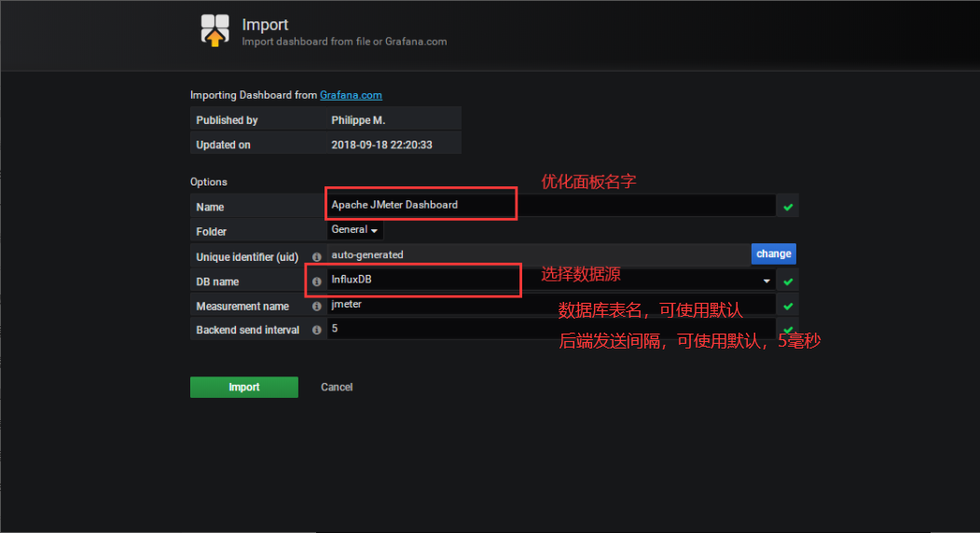The image size is (980, 533).
Task: Click the DB name dropdown arrow
Action: click(x=766, y=281)
